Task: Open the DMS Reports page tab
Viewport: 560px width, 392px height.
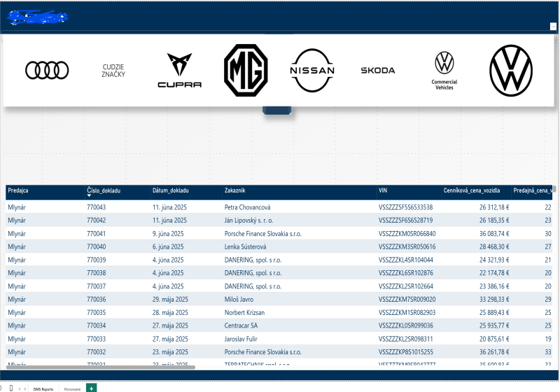Action: click(x=43, y=388)
